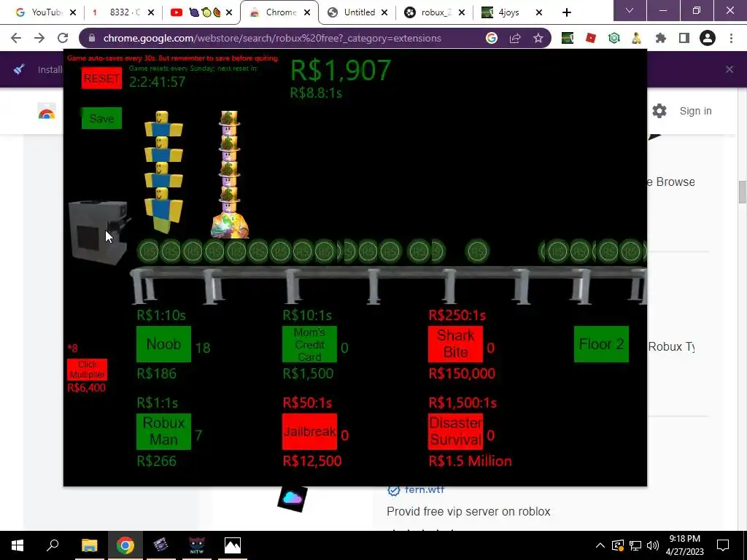This screenshot has width=747, height=560.
Task: Open Windows taskbar search
Action: click(x=53, y=545)
